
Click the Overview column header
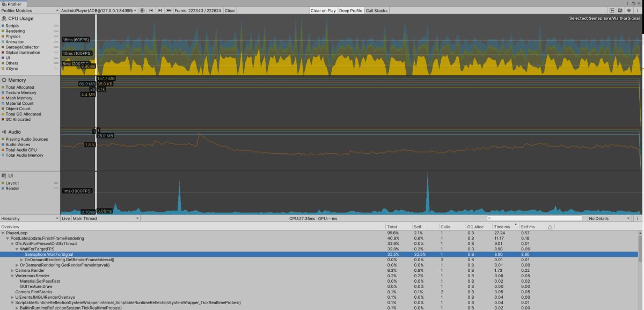[x=193, y=227]
